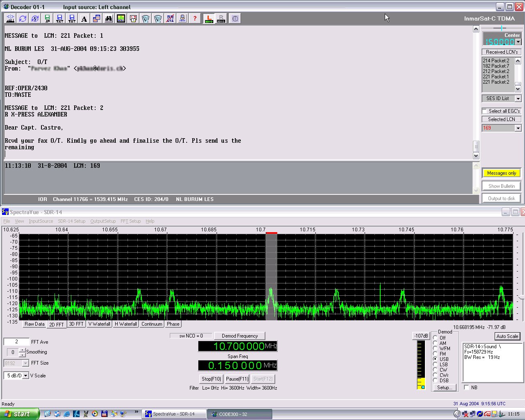Click the printer icon in the Decoder toolbar
Image resolution: width=525 pixels, height=420 pixels.
coord(183,18)
